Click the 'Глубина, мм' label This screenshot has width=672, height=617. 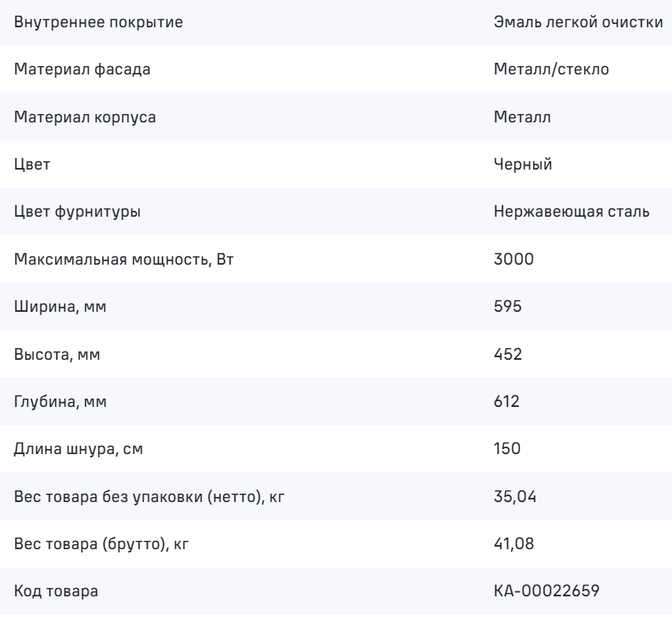(62, 403)
